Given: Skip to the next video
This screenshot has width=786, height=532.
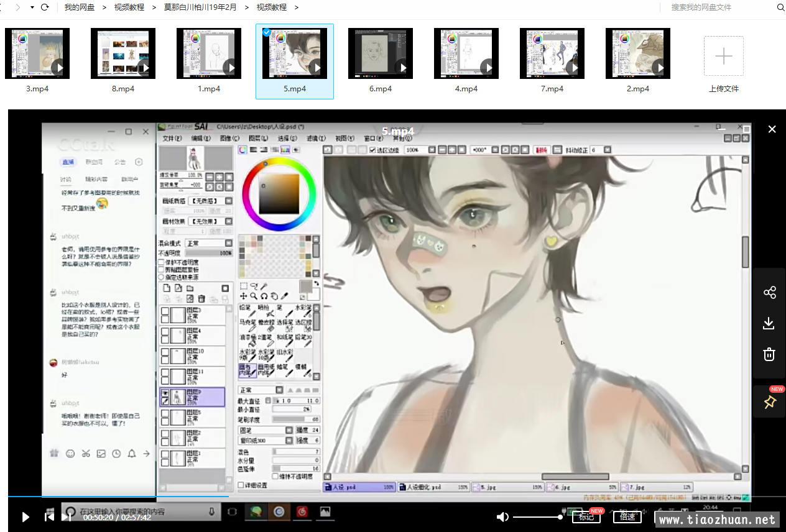Looking at the screenshot, I should click(66, 516).
